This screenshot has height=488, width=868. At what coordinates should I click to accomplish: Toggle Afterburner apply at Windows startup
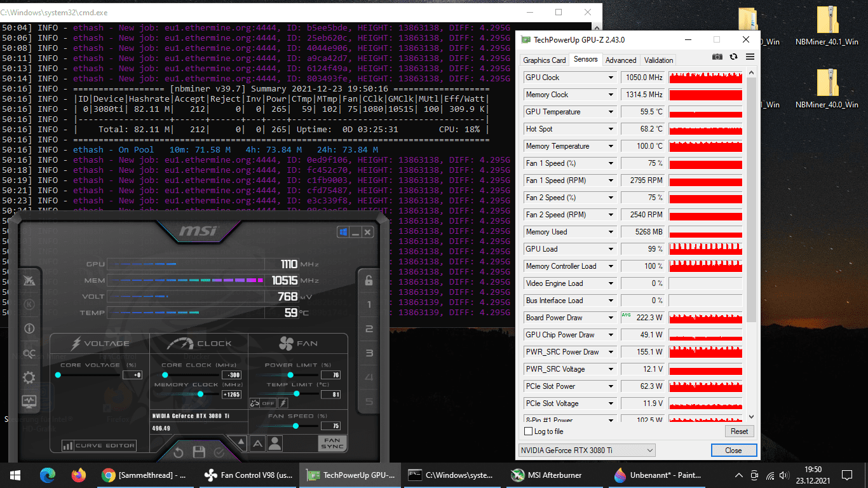(343, 233)
